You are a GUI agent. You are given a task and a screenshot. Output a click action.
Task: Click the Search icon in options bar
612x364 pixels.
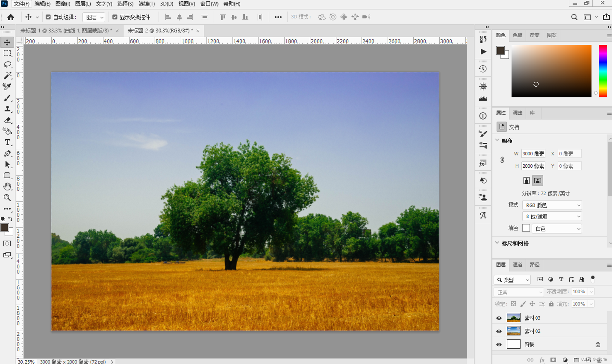pyautogui.click(x=574, y=17)
